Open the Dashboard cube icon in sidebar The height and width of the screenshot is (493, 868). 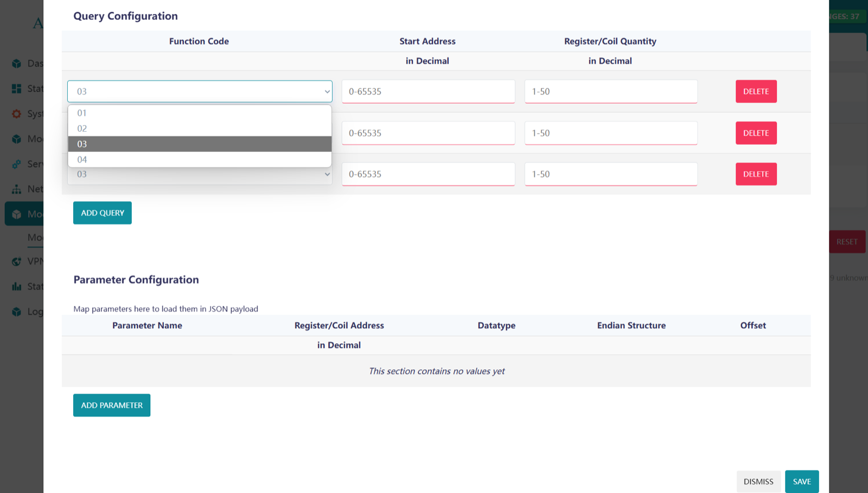click(x=16, y=63)
